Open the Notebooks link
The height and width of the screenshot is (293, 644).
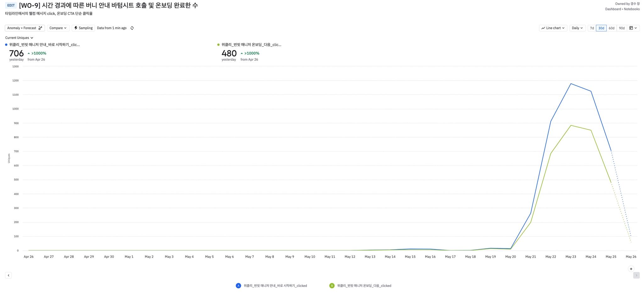[x=632, y=9]
